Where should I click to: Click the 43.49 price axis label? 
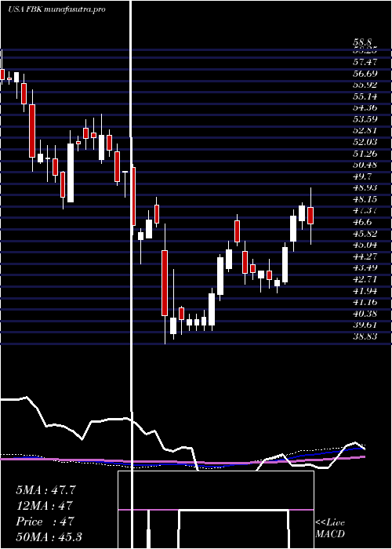point(365,267)
